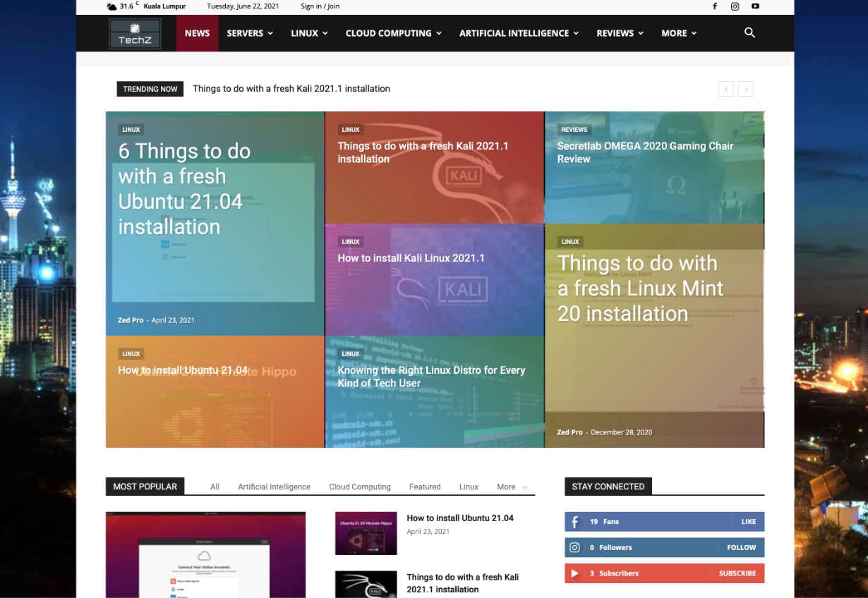Expand the More nav menu
The height and width of the screenshot is (598, 868).
point(679,33)
